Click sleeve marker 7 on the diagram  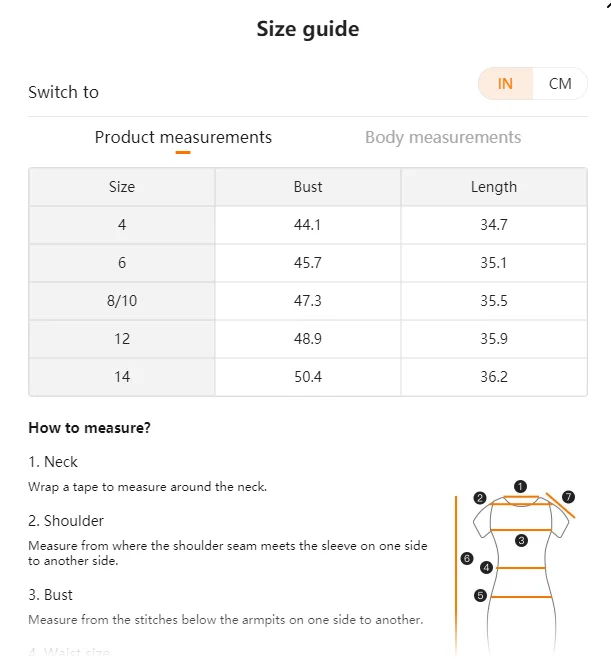(x=568, y=496)
